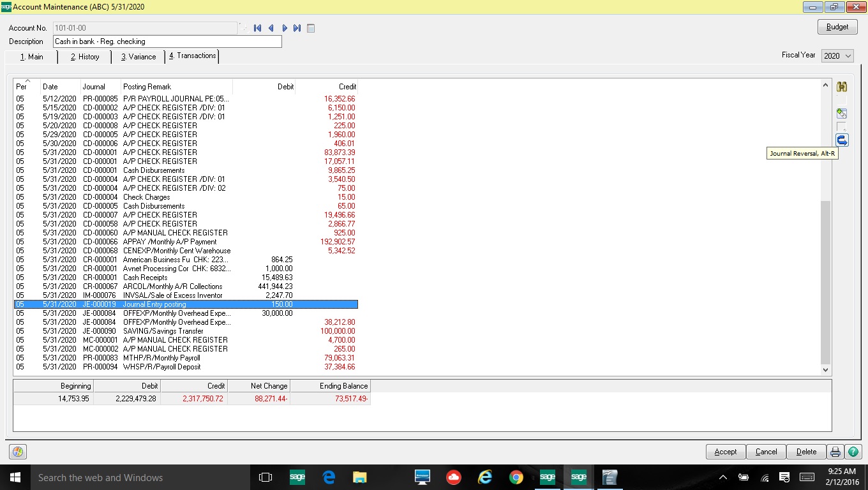Open help with green question icon
The image size is (868, 490).
853,452
